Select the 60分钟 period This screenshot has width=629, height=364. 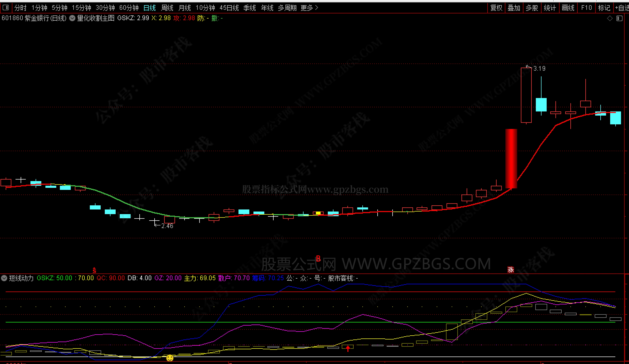click(129, 8)
